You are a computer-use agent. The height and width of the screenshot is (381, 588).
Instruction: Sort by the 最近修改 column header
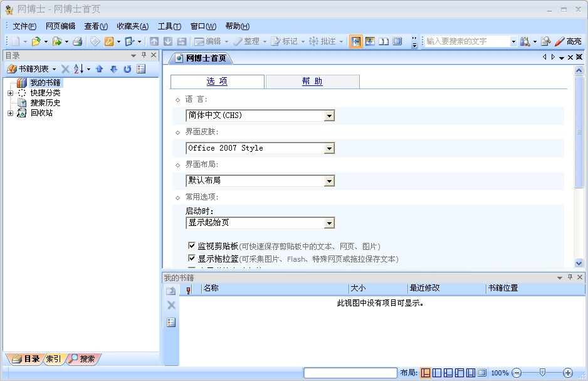click(x=446, y=288)
